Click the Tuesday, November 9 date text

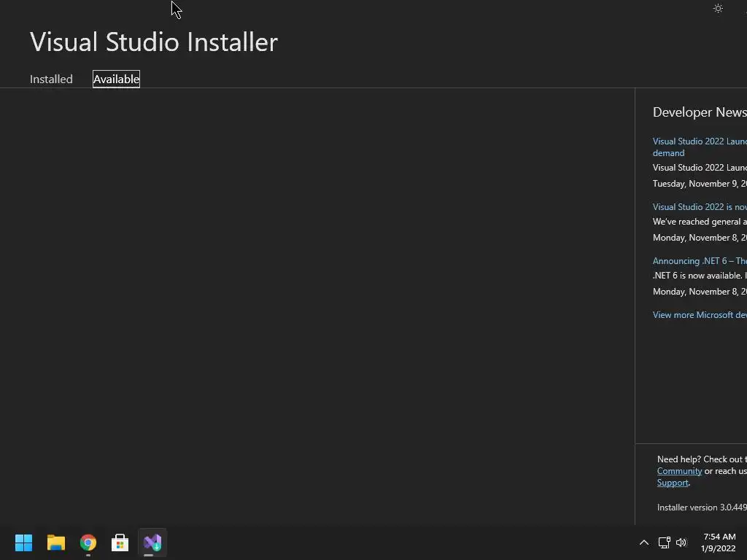pyautogui.click(x=700, y=183)
